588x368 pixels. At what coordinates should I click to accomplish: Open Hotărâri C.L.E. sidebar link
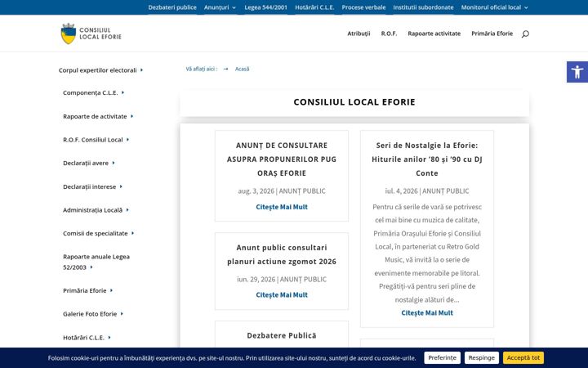tap(83, 337)
